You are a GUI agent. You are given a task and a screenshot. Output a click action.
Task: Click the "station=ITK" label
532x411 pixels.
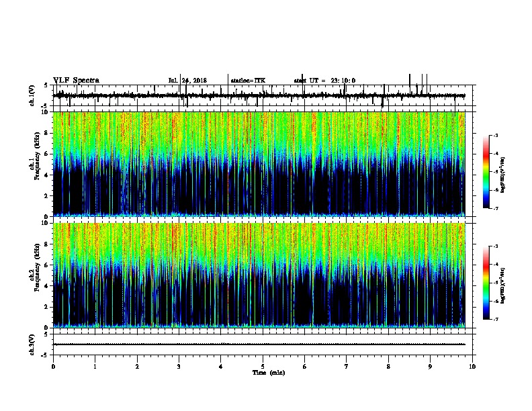coord(248,81)
